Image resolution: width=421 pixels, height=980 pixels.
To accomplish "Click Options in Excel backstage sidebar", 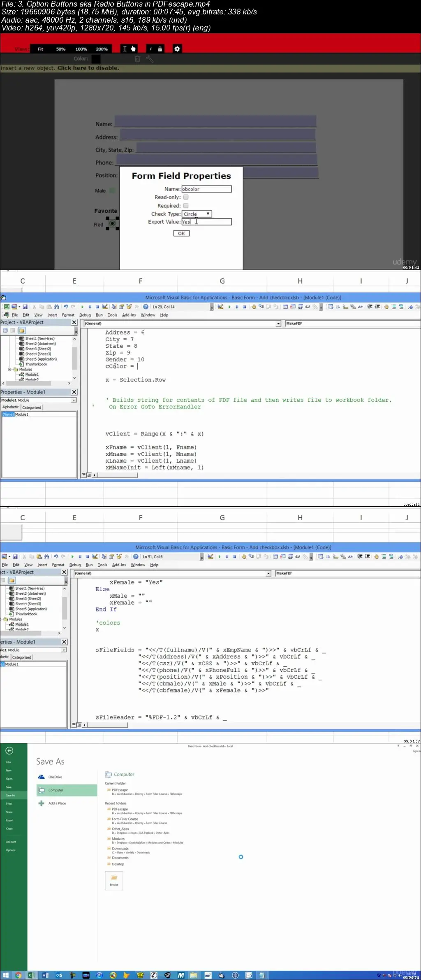I will point(11,850).
